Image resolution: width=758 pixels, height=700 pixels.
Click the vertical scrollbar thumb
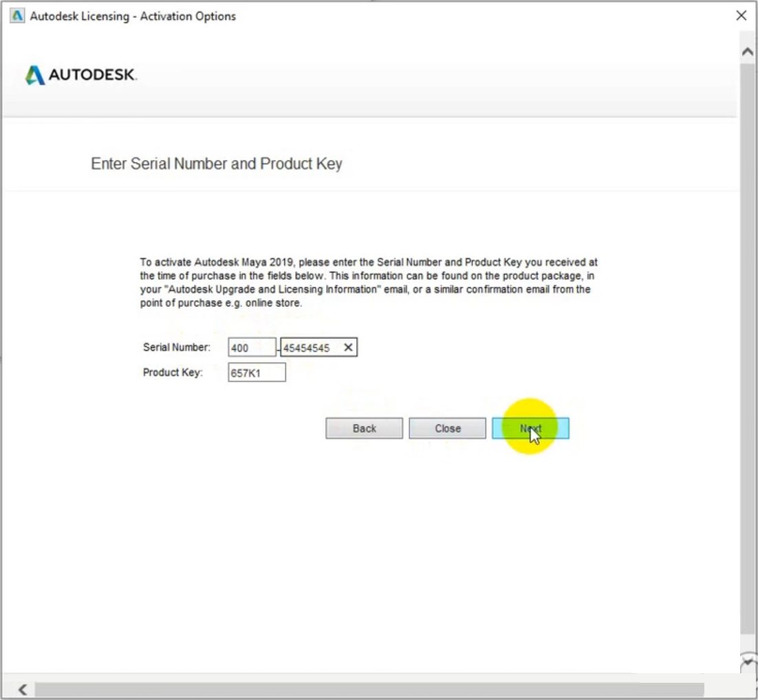(x=748, y=344)
